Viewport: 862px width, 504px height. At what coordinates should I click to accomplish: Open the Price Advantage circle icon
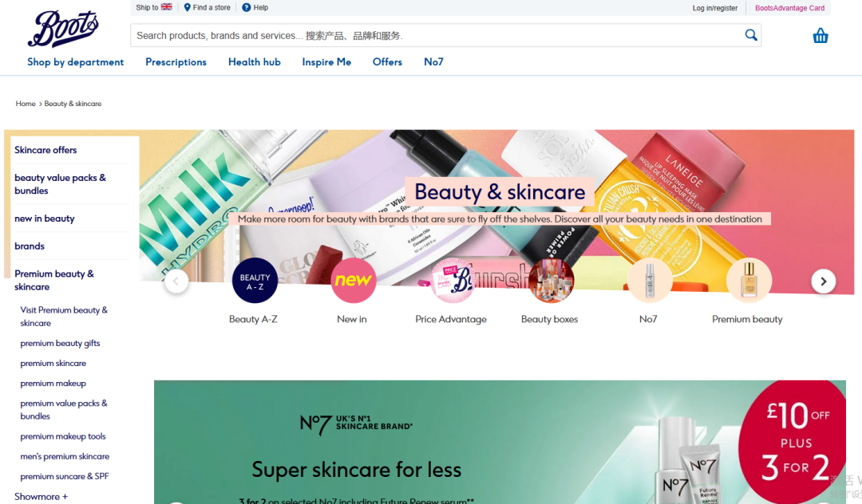tap(452, 281)
